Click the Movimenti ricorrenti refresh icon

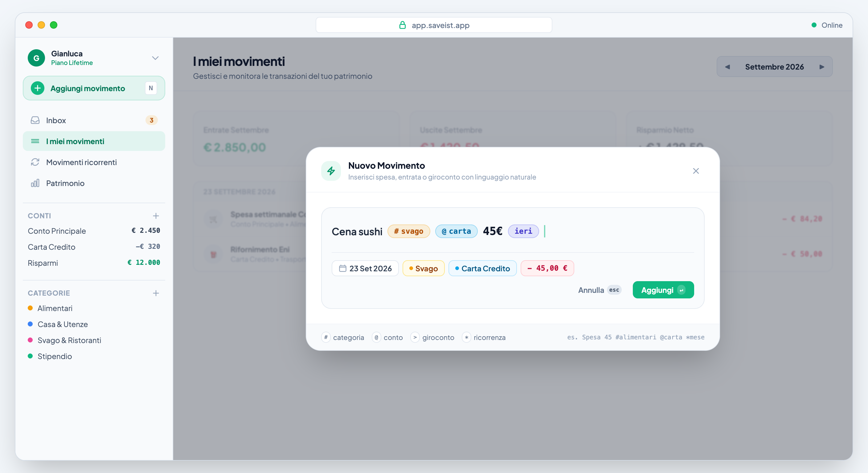pyautogui.click(x=35, y=162)
